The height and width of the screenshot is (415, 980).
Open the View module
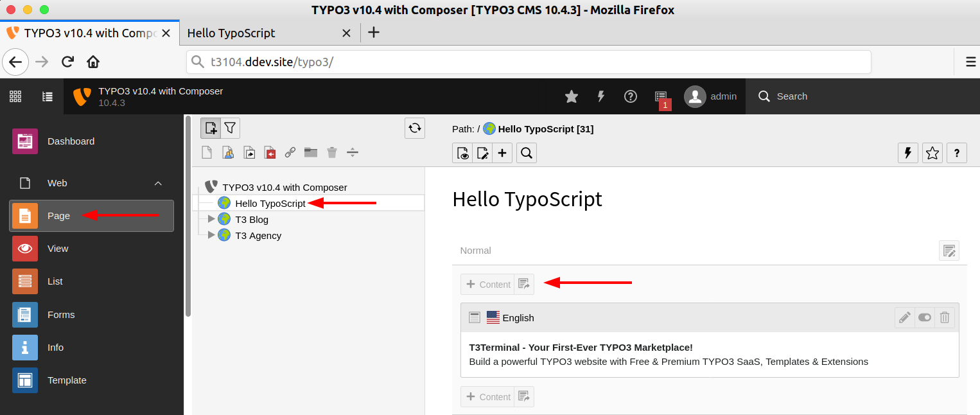click(x=92, y=249)
